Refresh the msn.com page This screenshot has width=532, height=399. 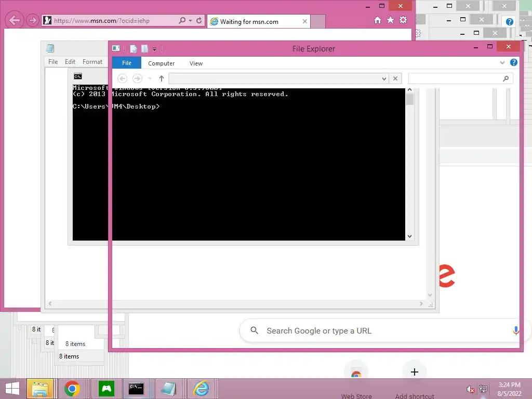(199, 20)
